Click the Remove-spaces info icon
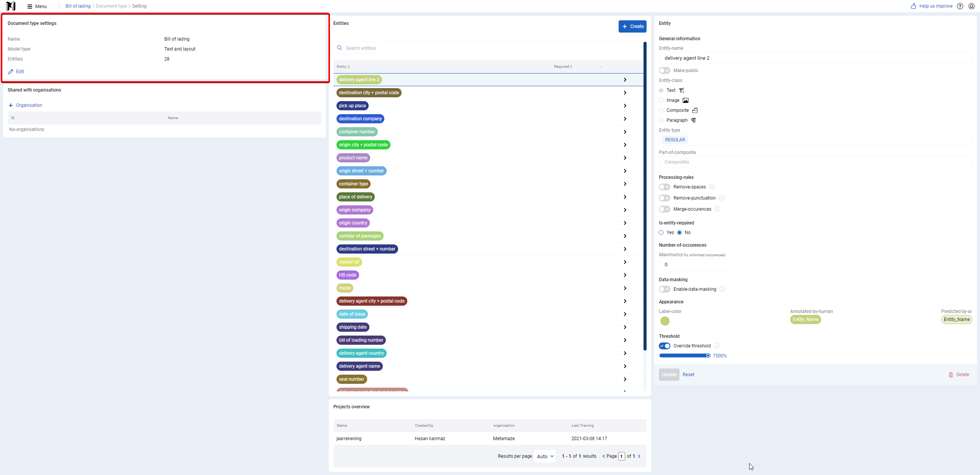 (712, 187)
